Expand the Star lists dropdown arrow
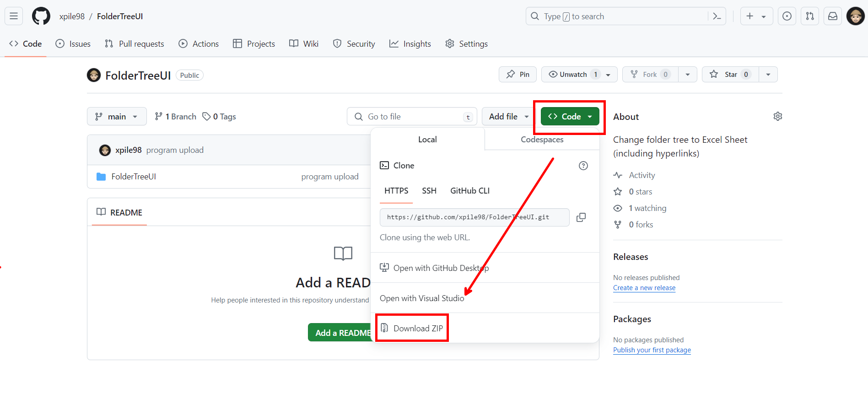Screen dimensions: 868x394 [768, 75]
